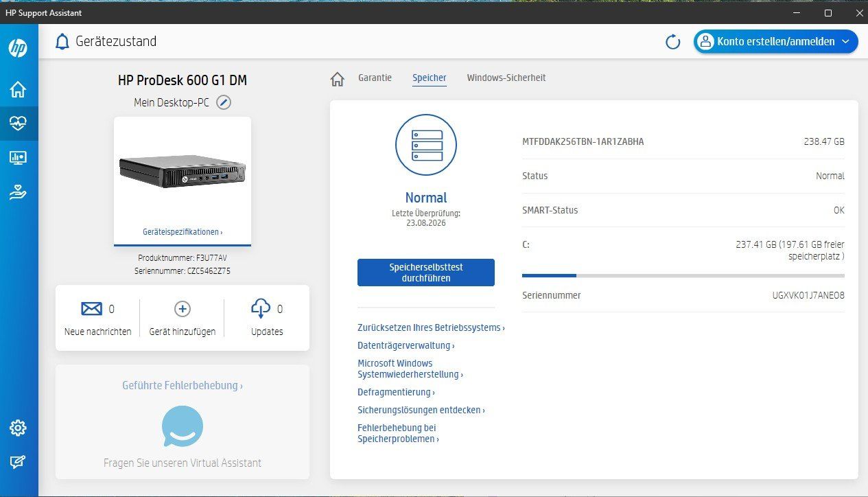The width and height of the screenshot is (868, 497).
Task: Maximize the HP Support Assistant window
Action: tap(828, 13)
